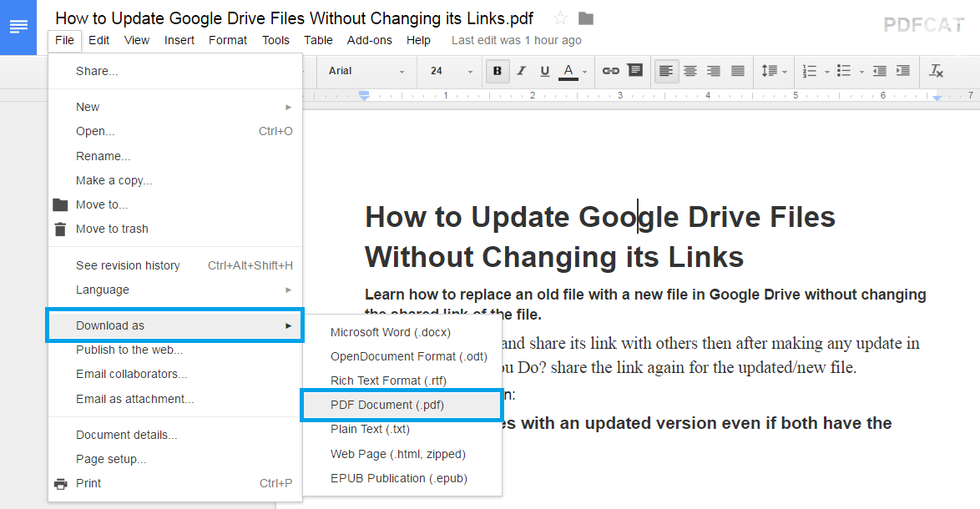Click the heading text in the document
This screenshot has height=509, width=980.
pyautogui.click(x=600, y=237)
